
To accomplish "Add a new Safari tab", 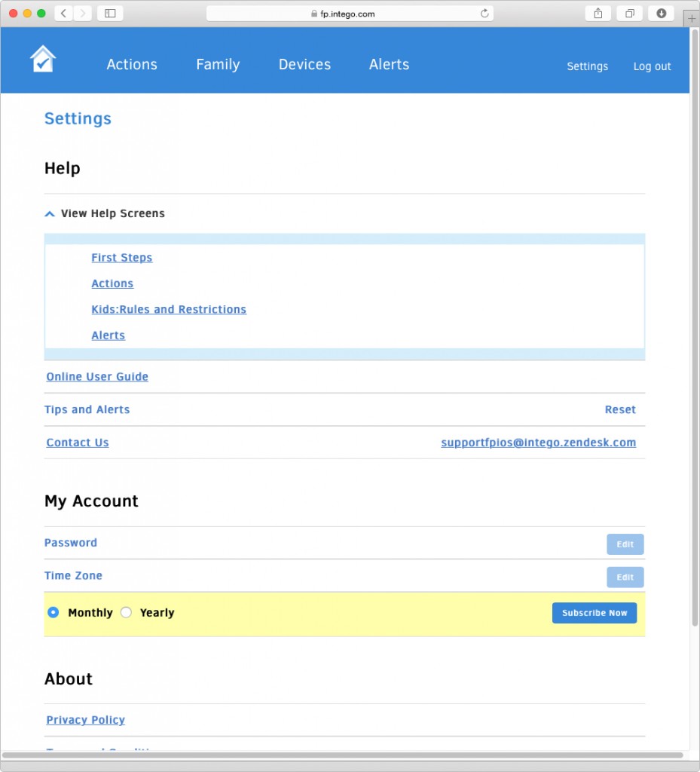I will coord(691,18).
